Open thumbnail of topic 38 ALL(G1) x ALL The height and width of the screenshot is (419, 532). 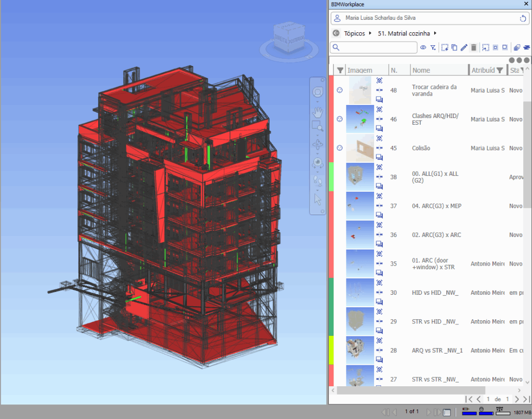360,177
